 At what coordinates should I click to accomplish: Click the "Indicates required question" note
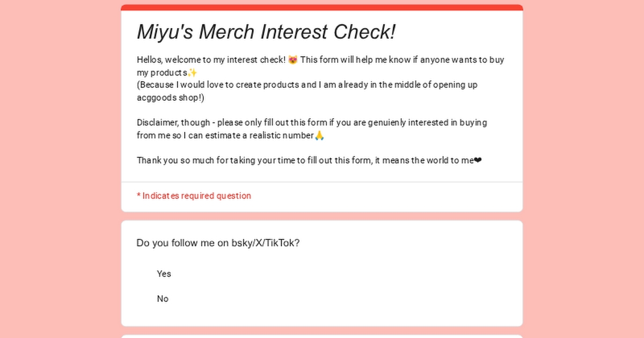196,196
